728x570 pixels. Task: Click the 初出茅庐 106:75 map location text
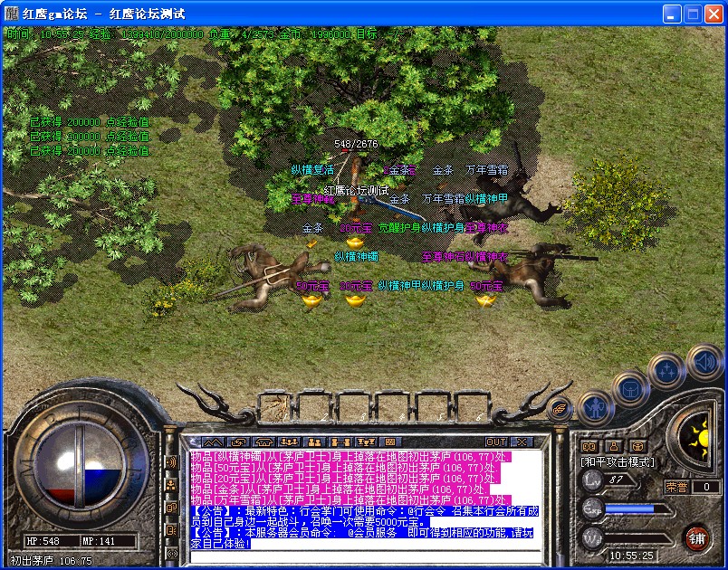pos(51,561)
